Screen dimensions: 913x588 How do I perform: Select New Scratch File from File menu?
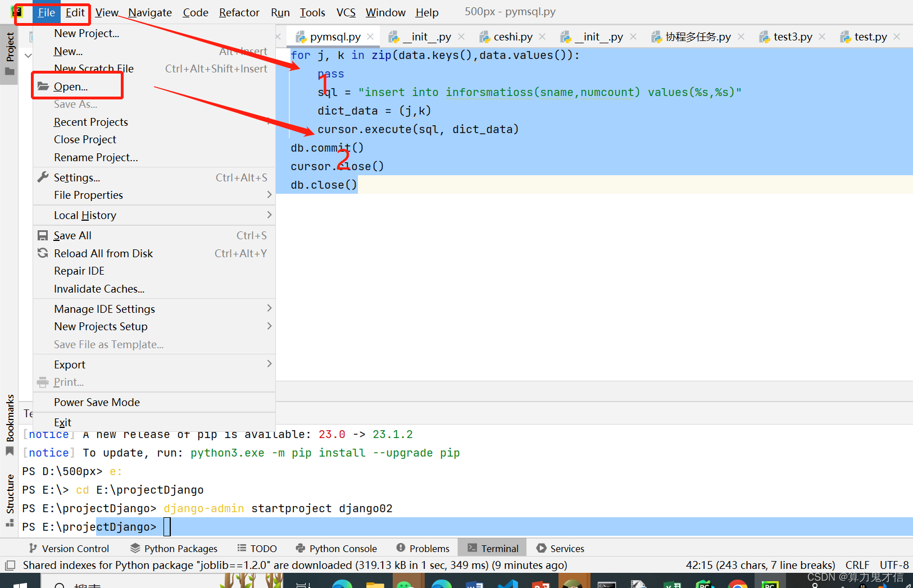tap(94, 69)
